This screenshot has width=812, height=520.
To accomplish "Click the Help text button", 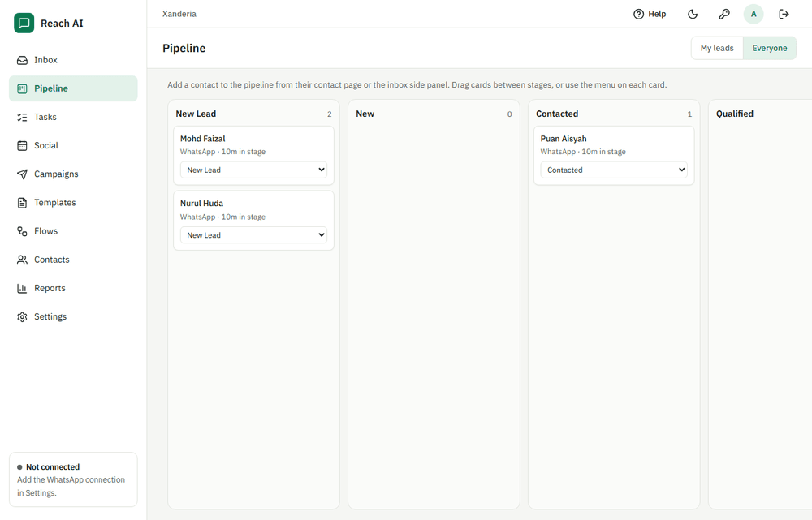I will (x=657, y=14).
